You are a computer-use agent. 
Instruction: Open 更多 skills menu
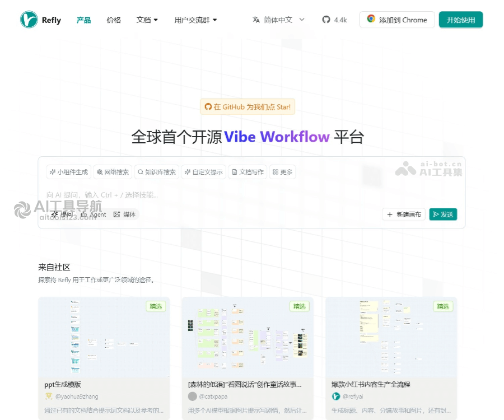point(282,172)
